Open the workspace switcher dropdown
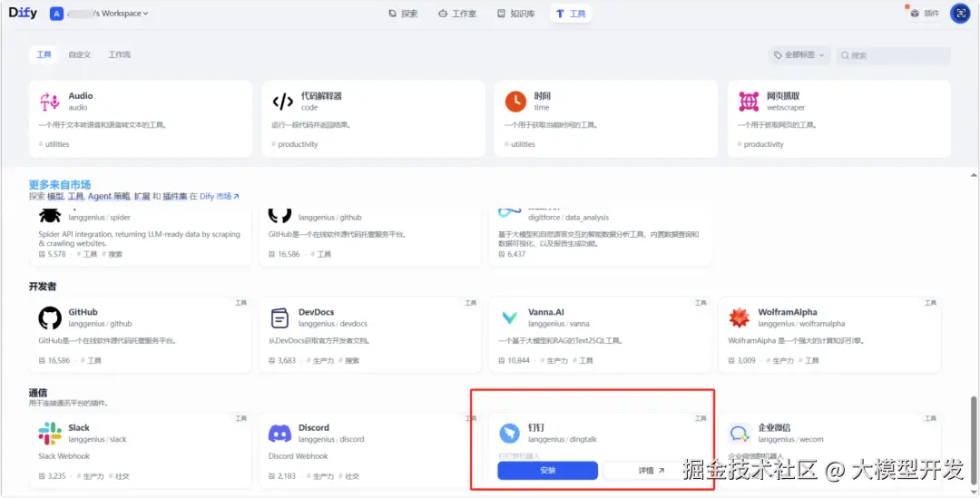The image size is (980, 498). tap(100, 13)
